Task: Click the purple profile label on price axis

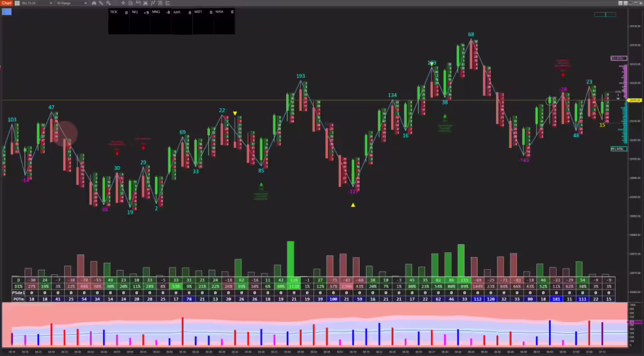Action: click(618, 58)
